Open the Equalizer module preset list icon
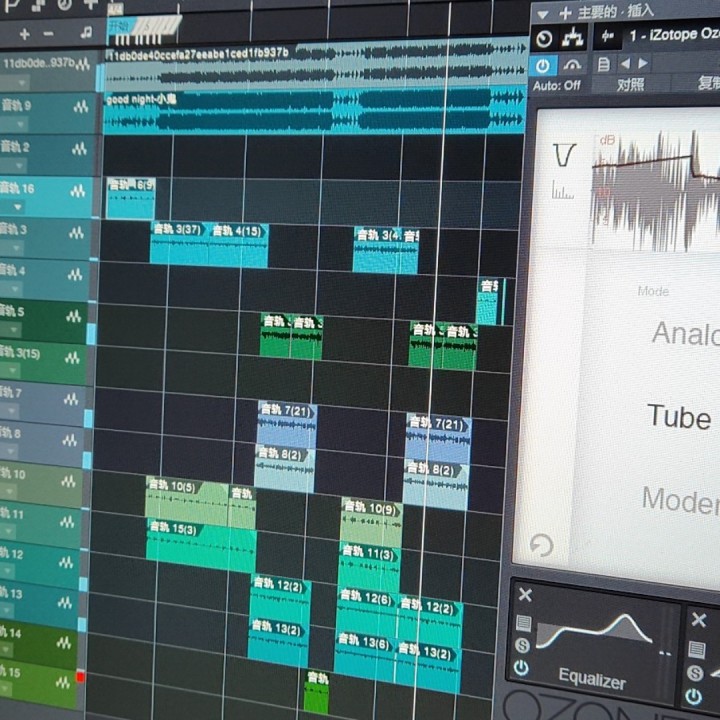720x720 pixels. click(x=523, y=623)
